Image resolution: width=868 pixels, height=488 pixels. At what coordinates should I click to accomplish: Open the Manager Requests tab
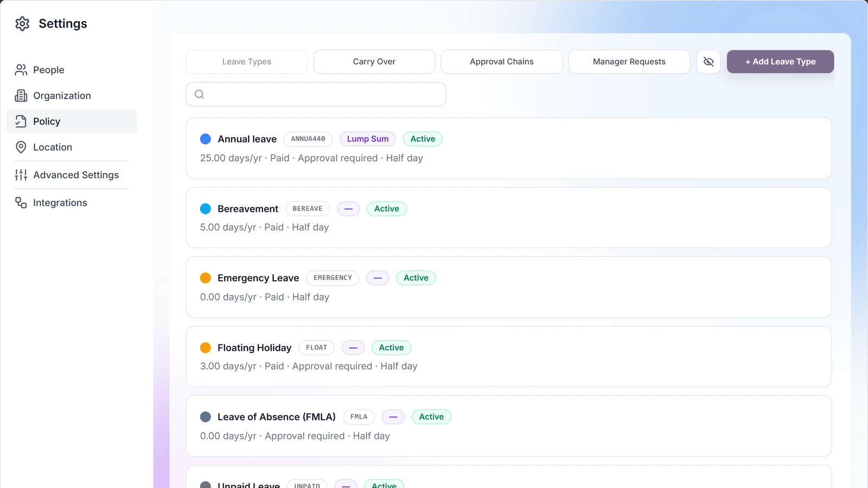(629, 62)
